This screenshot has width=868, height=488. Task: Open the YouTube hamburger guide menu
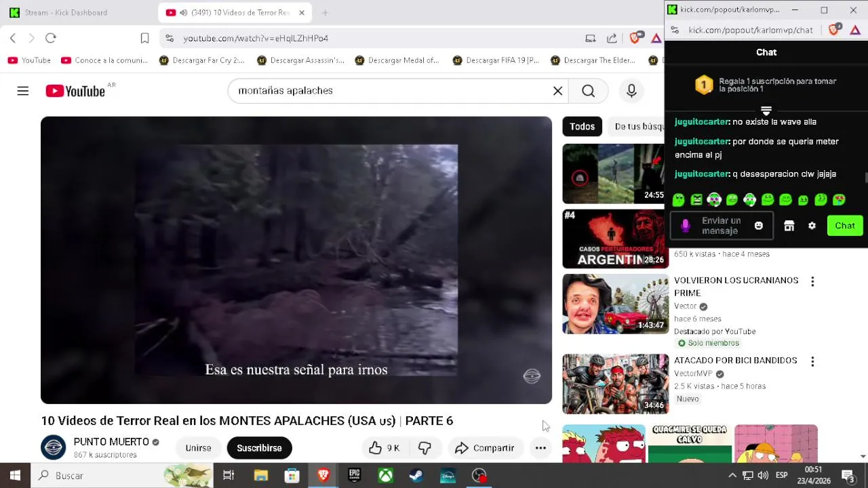click(x=23, y=91)
